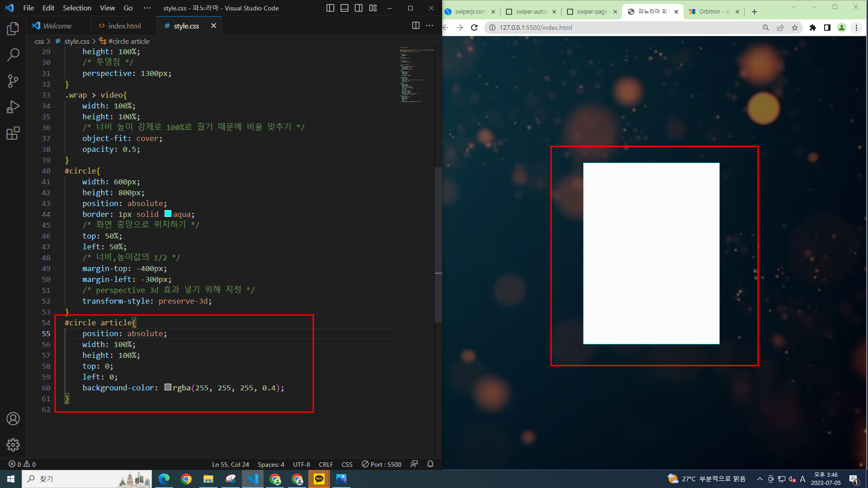Open Manage gear settings icon
The width and height of the screenshot is (868, 488).
point(13,445)
